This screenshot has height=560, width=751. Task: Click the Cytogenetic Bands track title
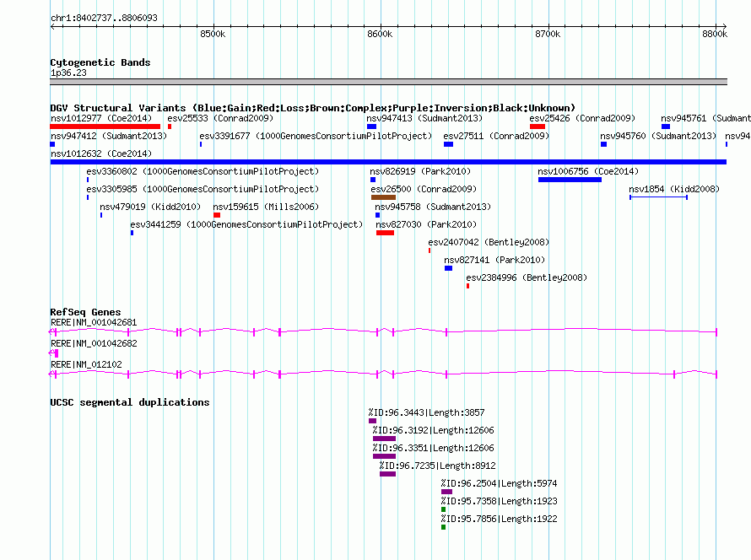coord(100,62)
